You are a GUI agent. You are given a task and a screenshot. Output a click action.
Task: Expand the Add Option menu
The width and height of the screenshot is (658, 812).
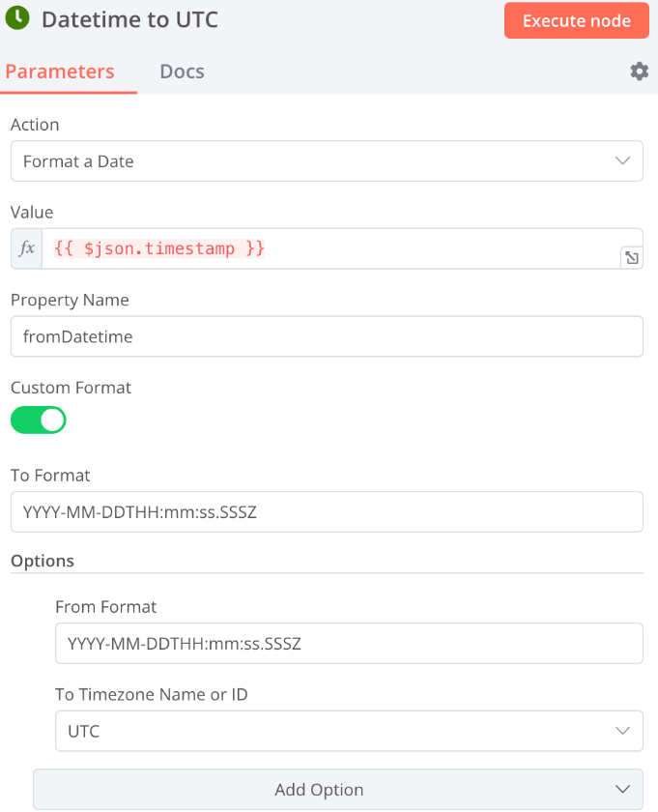click(338, 790)
